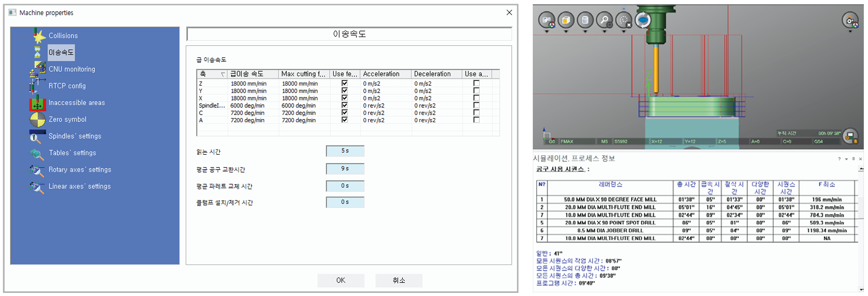Click the magnifier zoom icon in viewport
Image resolution: width=868 pixels, height=296 pixels.
pyautogui.click(x=604, y=20)
